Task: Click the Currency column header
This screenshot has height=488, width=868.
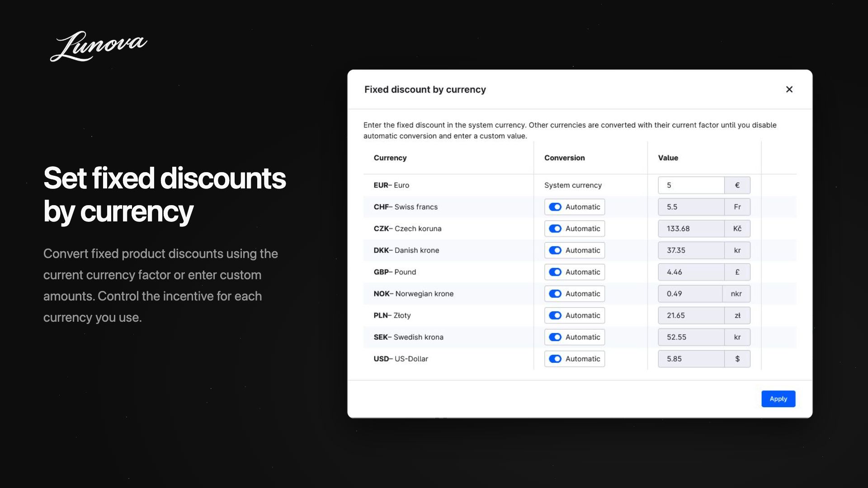Action: (390, 158)
